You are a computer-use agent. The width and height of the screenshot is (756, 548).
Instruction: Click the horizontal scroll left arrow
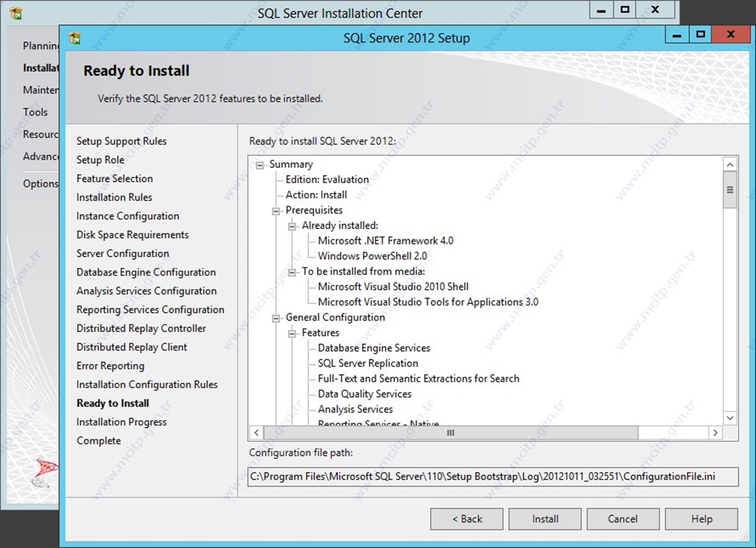coord(257,432)
